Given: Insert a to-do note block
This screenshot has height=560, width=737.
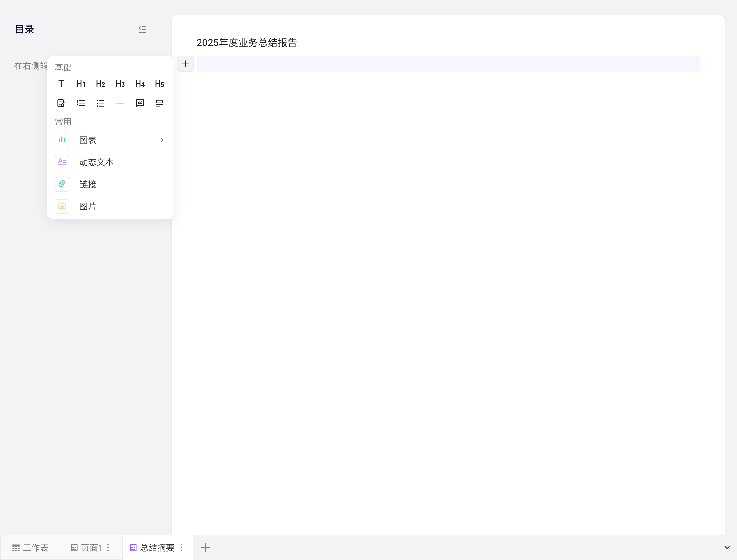Looking at the screenshot, I should [61, 103].
